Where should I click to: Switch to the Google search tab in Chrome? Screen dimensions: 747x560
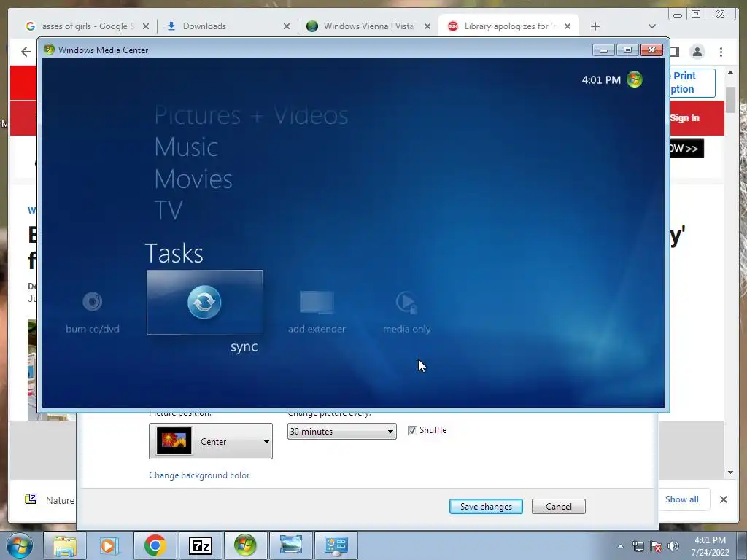tap(88, 26)
